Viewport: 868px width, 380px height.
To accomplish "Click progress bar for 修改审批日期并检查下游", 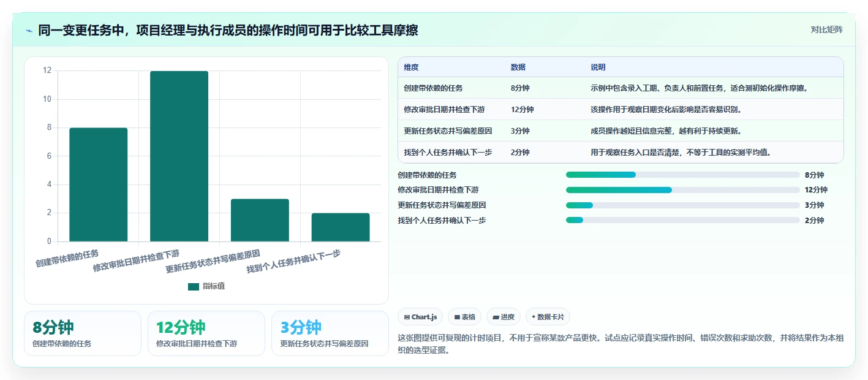I will coord(683,190).
